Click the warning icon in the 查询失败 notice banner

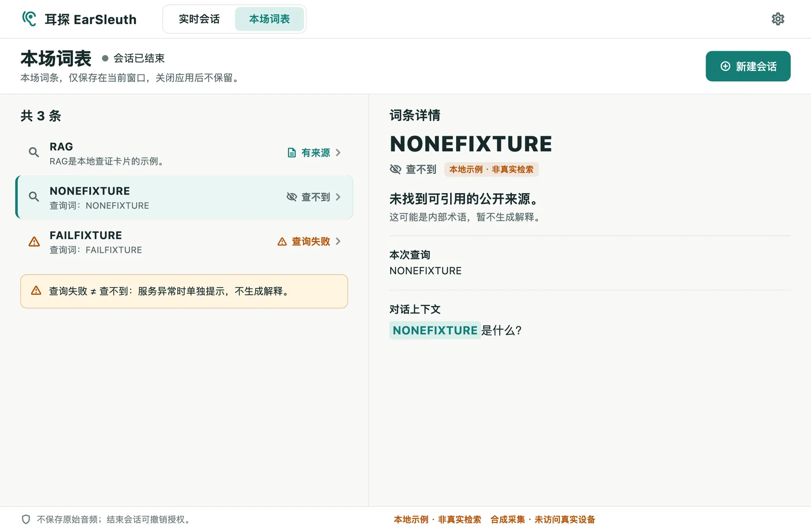(x=36, y=291)
